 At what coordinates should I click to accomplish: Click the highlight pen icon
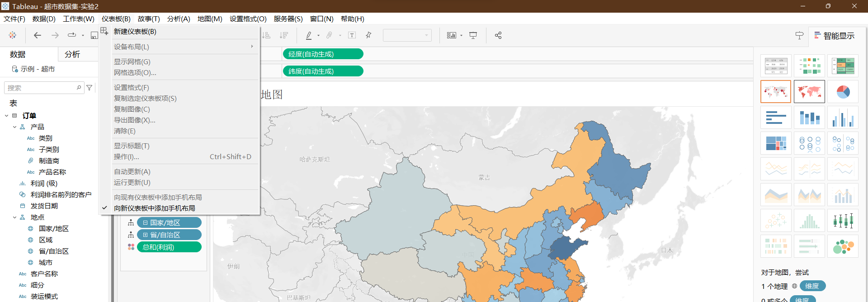[309, 35]
